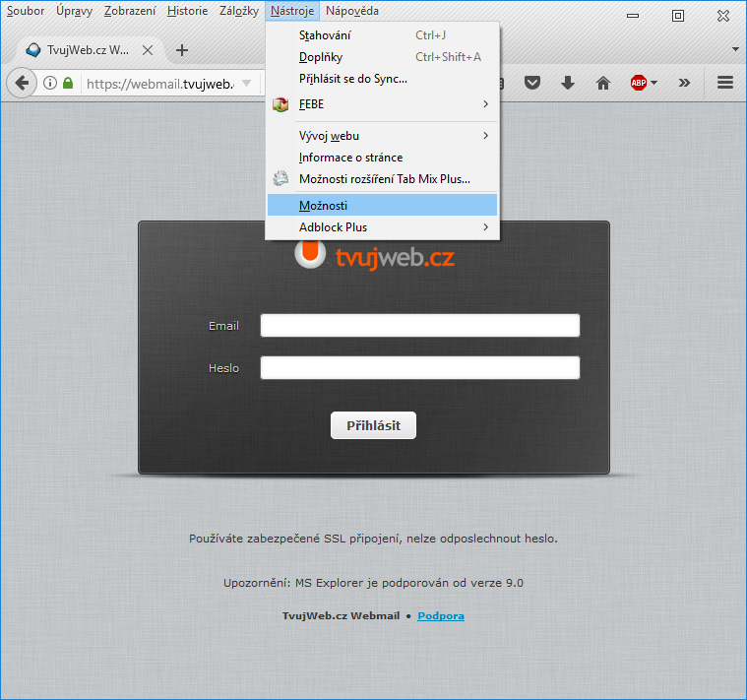
Task: Open the Downloads arrow icon in toolbar
Action: (568, 84)
